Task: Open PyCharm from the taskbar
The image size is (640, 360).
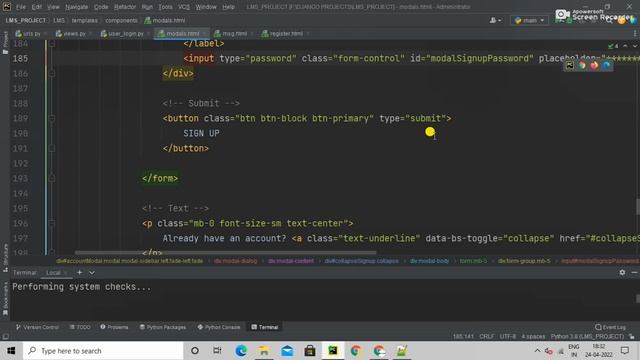Action: pyautogui.click(x=333, y=351)
